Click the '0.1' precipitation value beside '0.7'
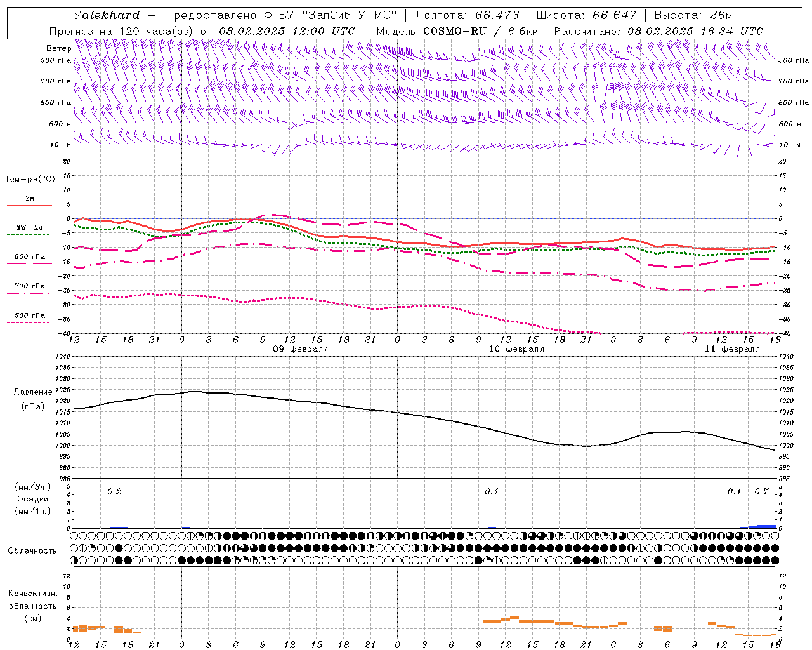This screenshot has width=812, height=650. pos(734,492)
